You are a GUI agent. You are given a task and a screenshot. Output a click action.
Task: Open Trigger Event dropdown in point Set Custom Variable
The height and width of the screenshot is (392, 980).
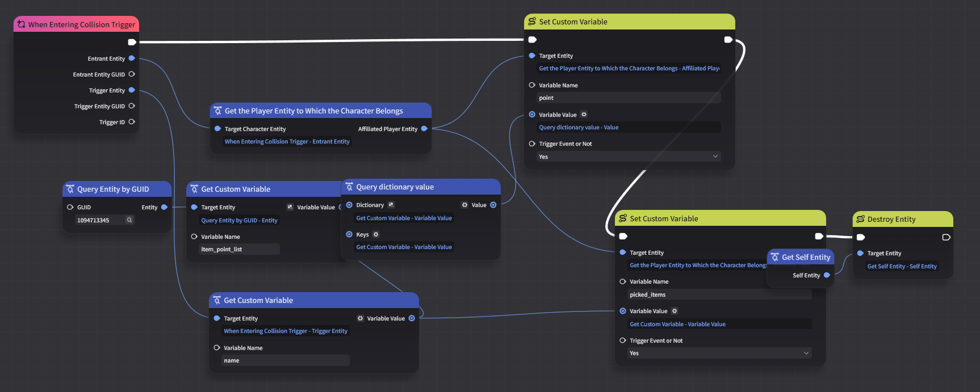click(x=629, y=157)
